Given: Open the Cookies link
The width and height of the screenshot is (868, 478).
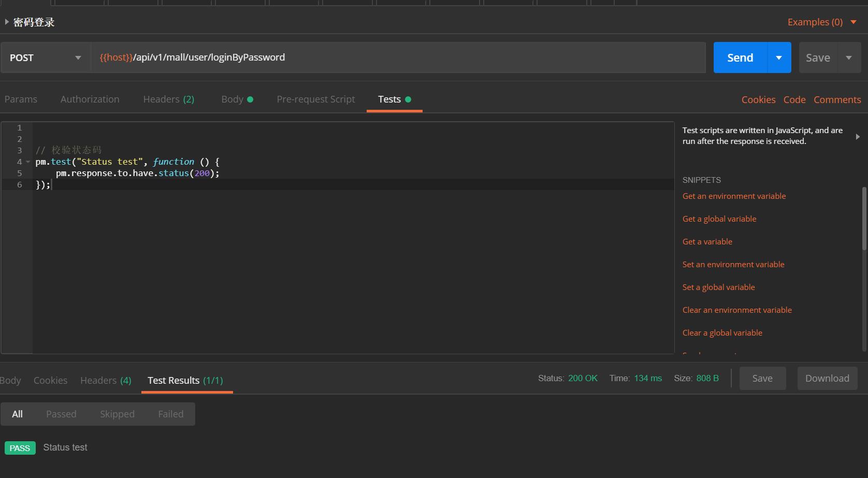Looking at the screenshot, I should coord(758,99).
